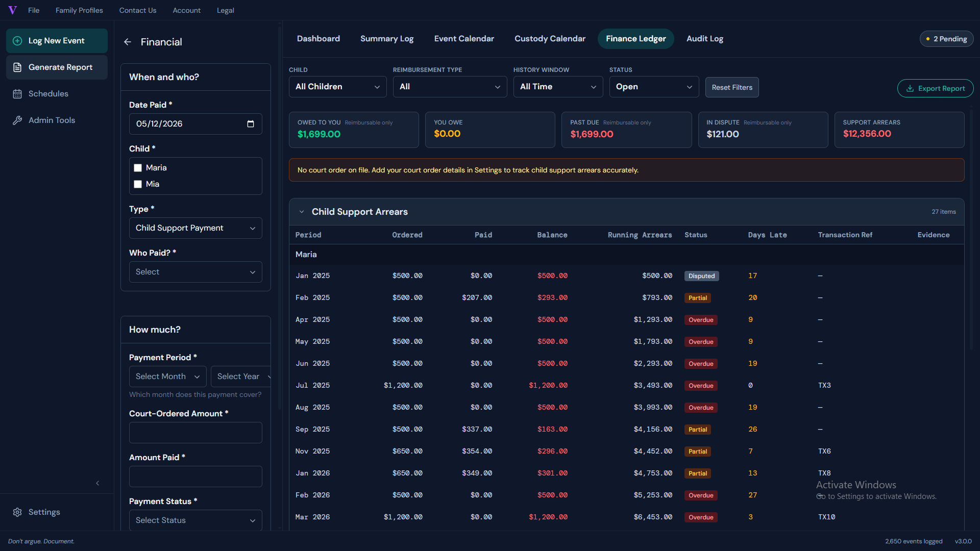
Task: Click the Reset Filters button
Action: click(x=732, y=87)
